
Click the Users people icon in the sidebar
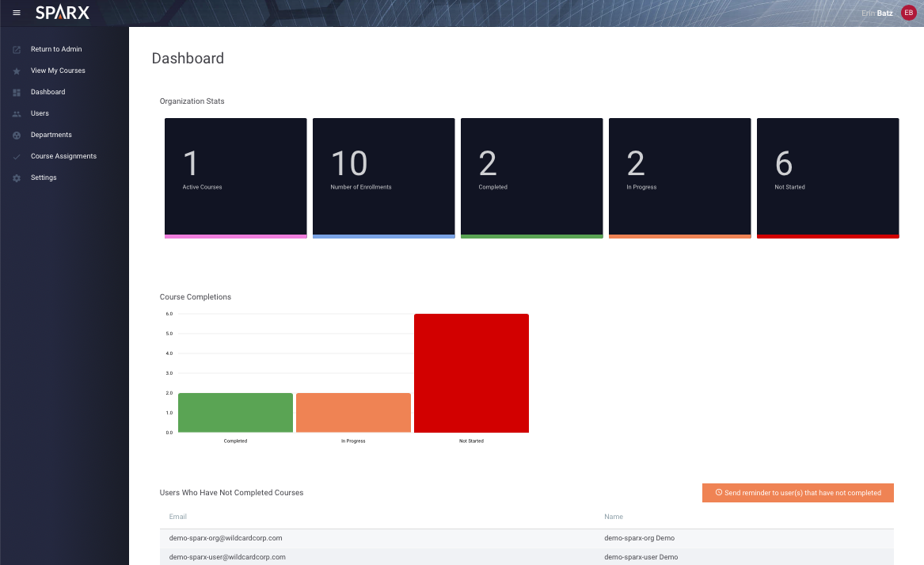click(16, 113)
